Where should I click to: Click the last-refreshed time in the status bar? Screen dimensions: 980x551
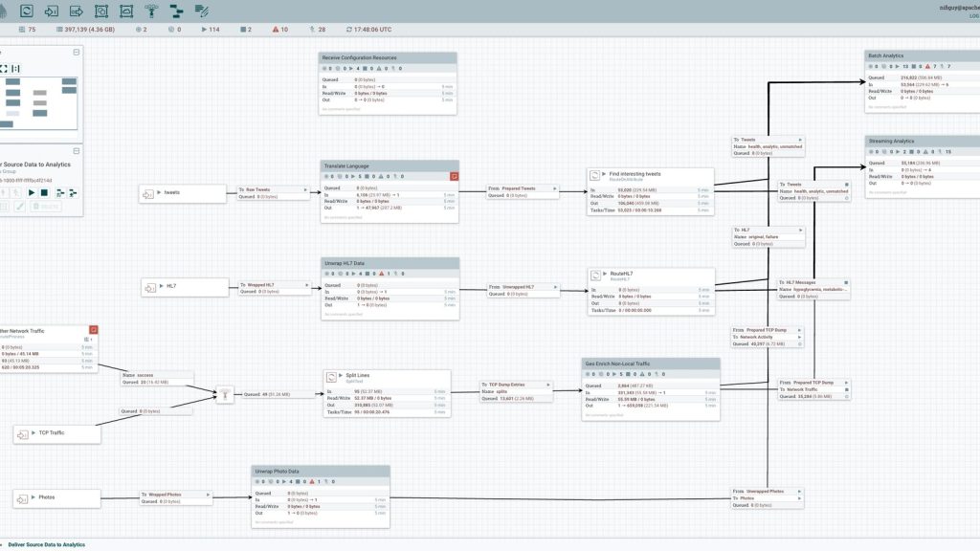pos(368,30)
